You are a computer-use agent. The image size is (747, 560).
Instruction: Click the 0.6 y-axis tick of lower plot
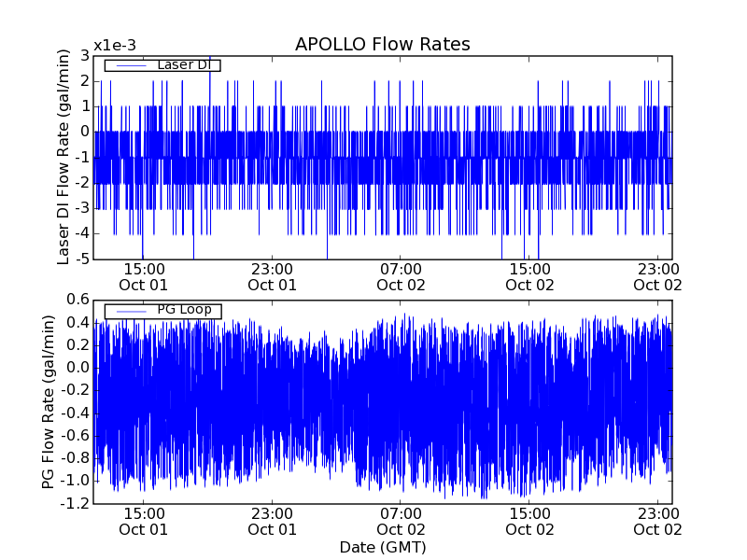(77, 300)
